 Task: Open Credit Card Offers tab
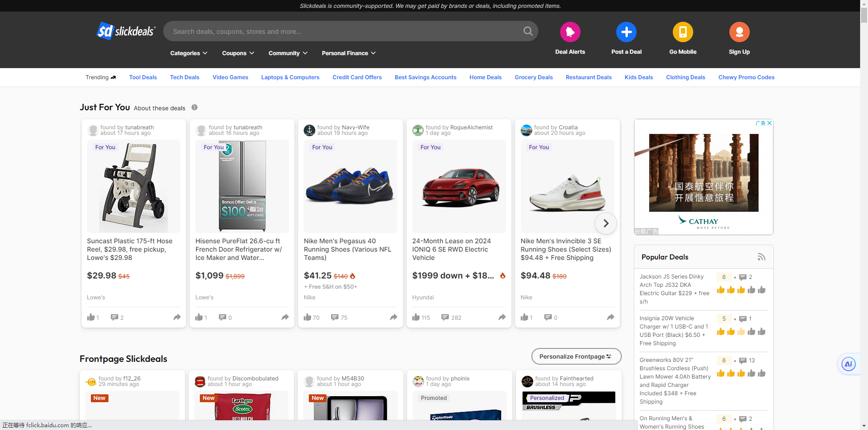click(357, 77)
